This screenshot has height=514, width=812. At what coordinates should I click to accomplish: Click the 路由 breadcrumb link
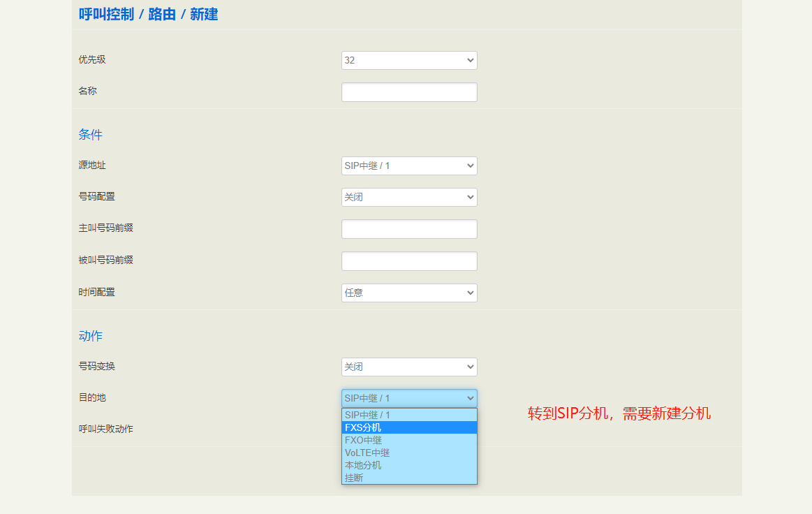point(162,14)
